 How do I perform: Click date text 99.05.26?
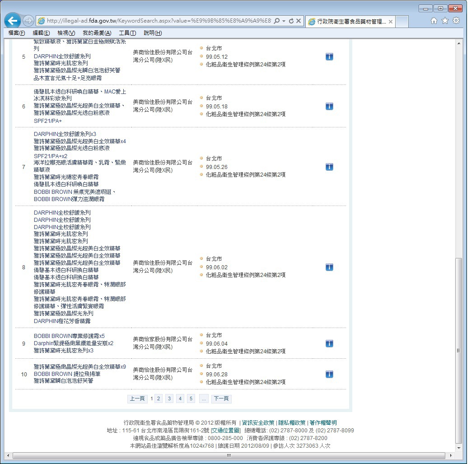coord(217,167)
